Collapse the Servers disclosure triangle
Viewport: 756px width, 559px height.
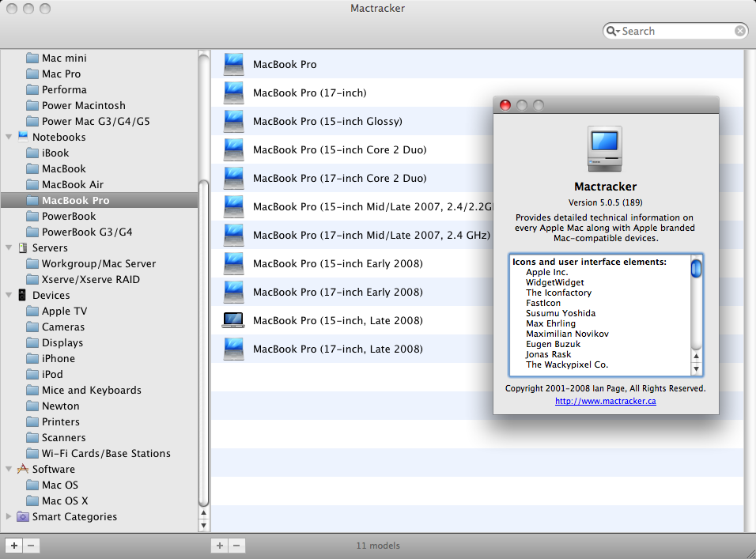coord(9,247)
